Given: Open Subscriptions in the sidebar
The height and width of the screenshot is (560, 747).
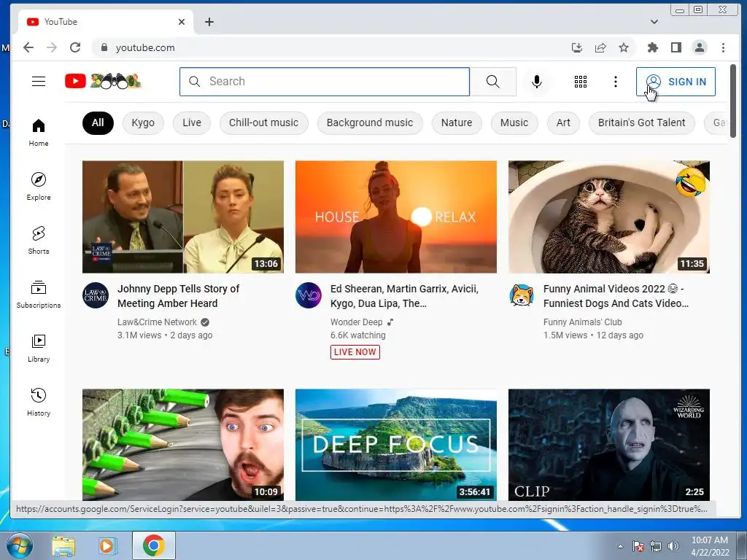Looking at the screenshot, I should pyautogui.click(x=39, y=295).
